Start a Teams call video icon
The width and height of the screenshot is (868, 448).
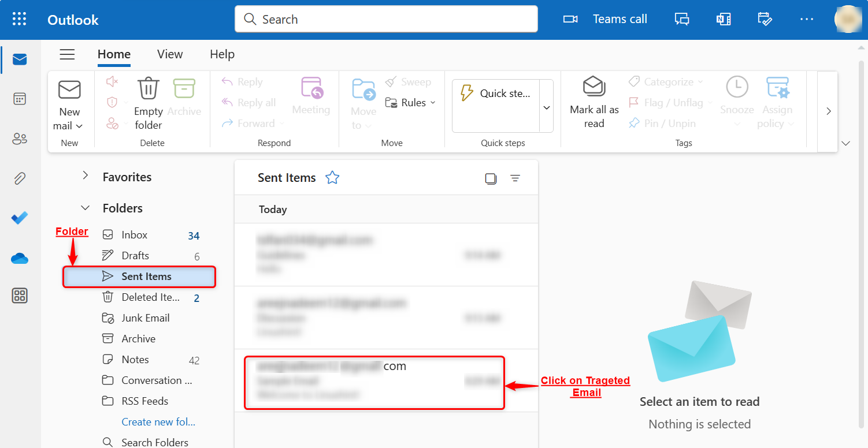tap(570, 19)
